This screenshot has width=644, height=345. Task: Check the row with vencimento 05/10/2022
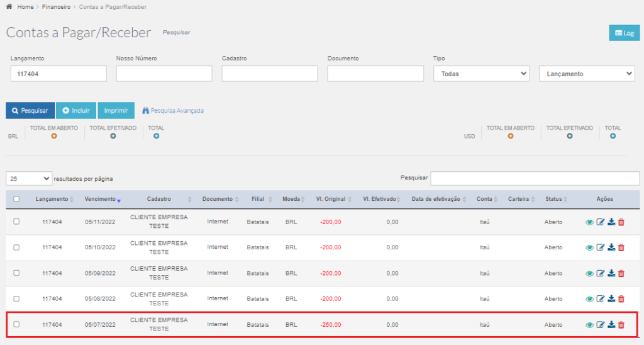[16, 247]
